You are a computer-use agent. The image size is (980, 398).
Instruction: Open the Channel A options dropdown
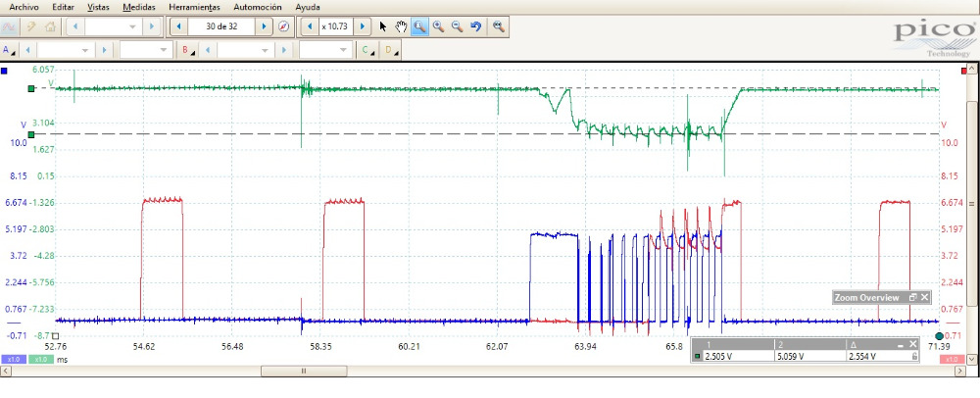tap(8, 50)
